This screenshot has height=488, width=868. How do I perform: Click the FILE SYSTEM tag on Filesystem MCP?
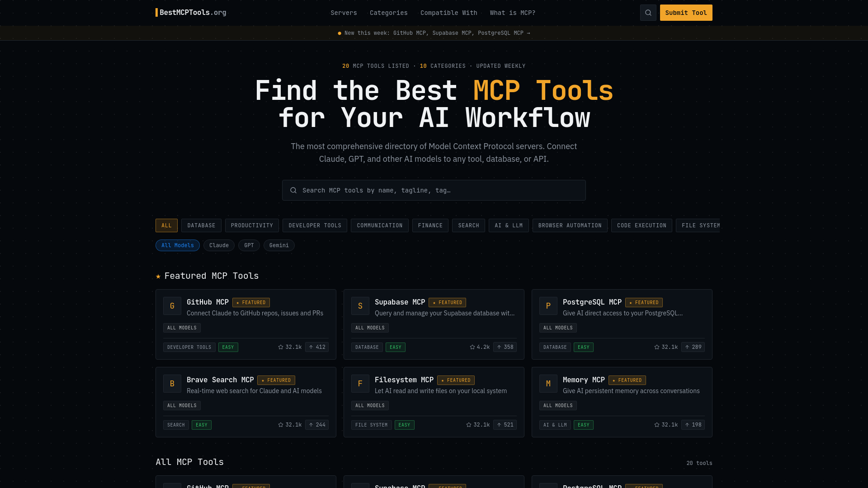coord(371,425)
